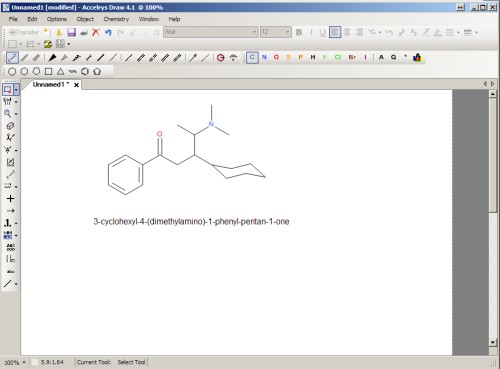Image resolution: width=500 pixels, height=369 pixels.
Task: Click the solid wedge up-bond tool
Action: coord(52,58)
